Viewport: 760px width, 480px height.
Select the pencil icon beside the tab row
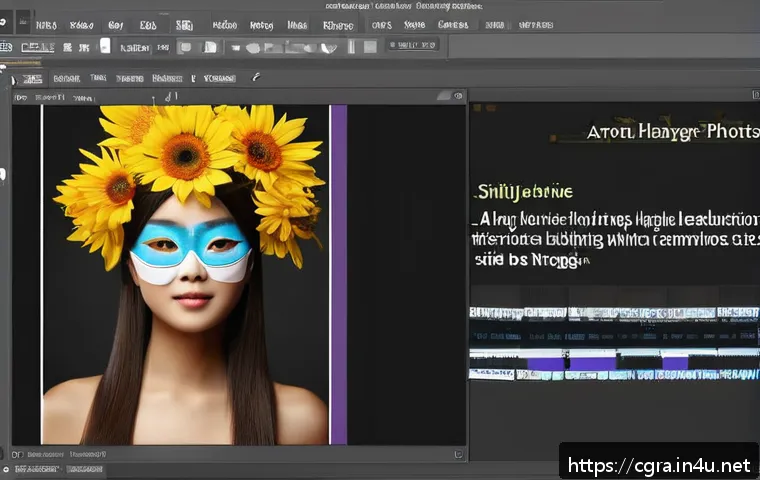(256, 77)
